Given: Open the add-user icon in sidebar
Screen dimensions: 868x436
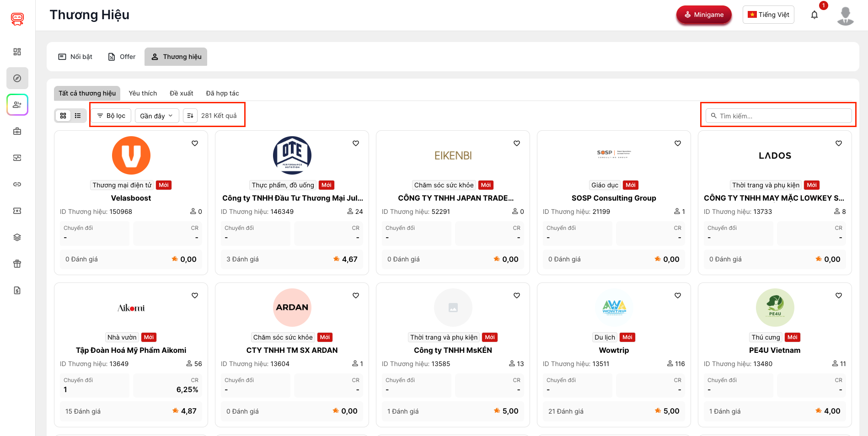Looking at the screenshot, I should tap(17, 105).
